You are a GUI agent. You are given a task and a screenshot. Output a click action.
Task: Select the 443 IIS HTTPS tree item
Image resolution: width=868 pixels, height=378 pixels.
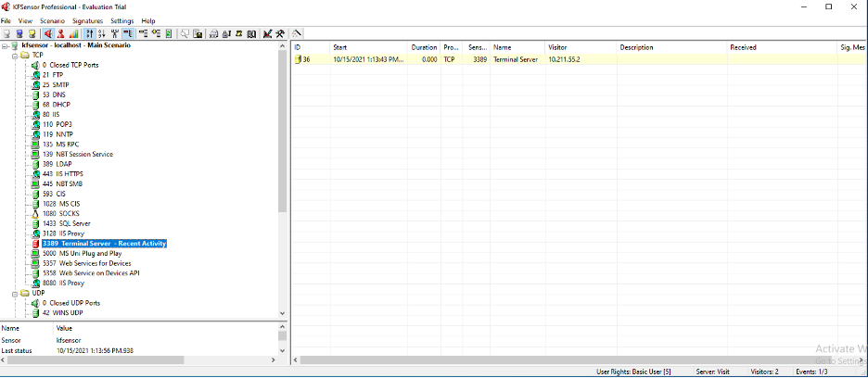(x=62, y=174)
